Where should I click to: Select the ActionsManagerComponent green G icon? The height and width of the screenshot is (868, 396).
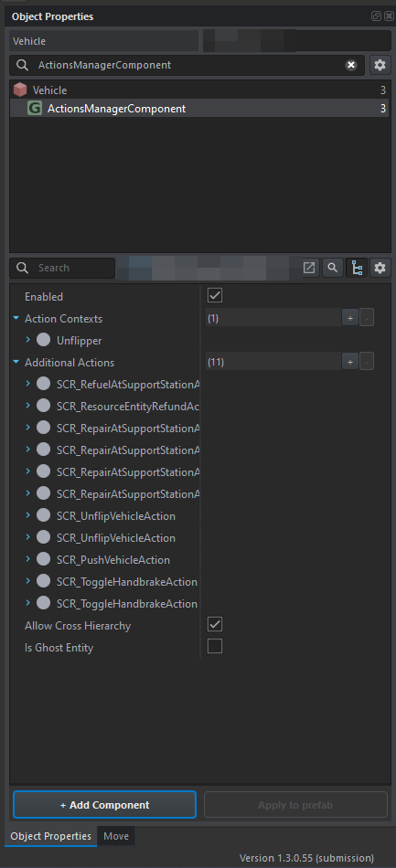(x=35, y=109)
